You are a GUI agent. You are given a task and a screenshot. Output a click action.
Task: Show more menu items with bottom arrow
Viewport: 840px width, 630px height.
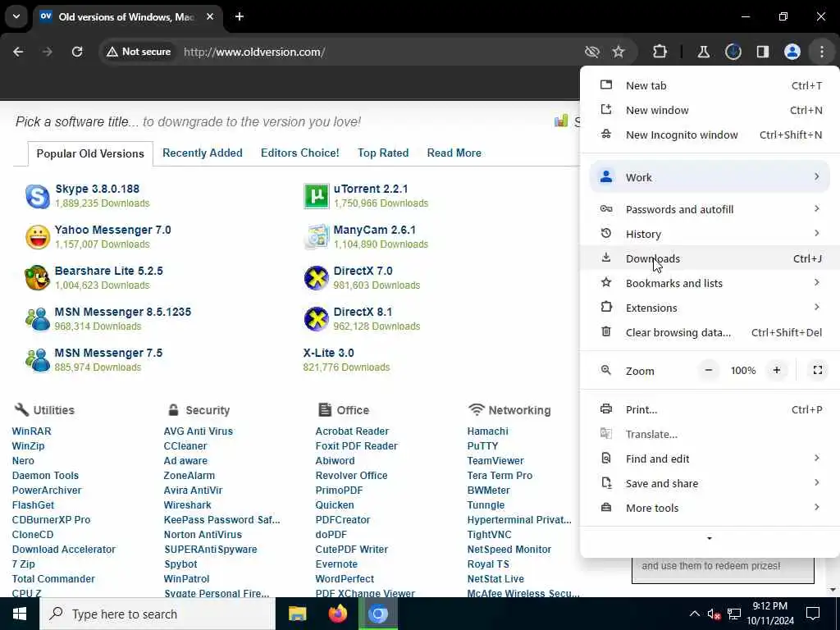coord(710,538)
